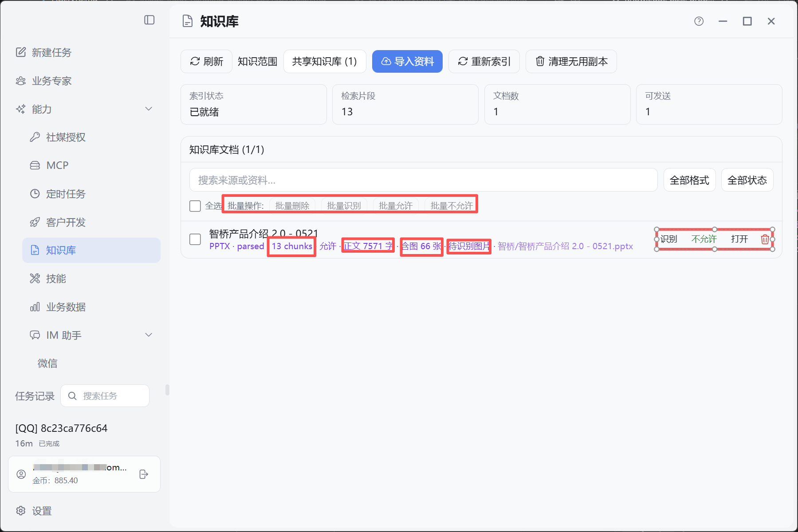
Task: Open 新建任务 in the sidebar
Action: [43, 52]
